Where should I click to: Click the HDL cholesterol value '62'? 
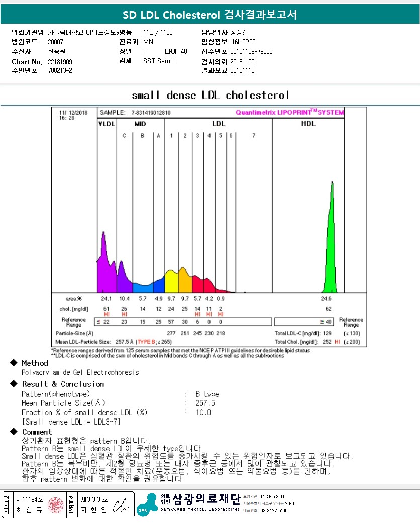pos(328,309)
